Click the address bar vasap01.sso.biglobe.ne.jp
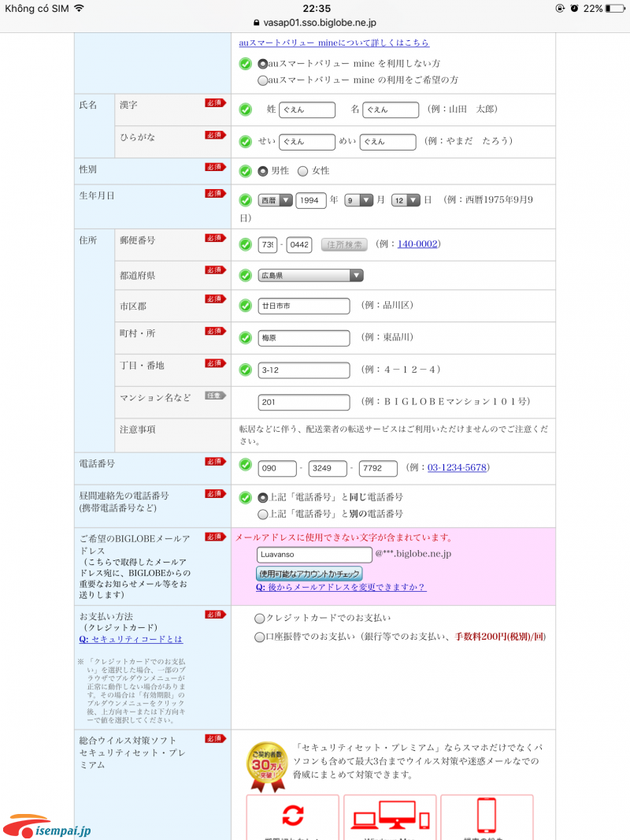This screenshot has height=840, width=630. coord(315,23)
